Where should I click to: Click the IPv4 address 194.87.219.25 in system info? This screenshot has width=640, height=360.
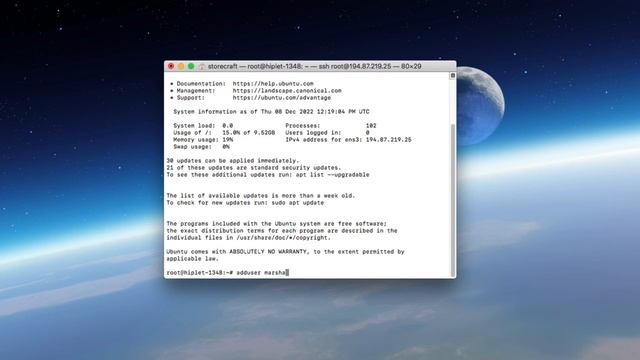tap(389, 140)
